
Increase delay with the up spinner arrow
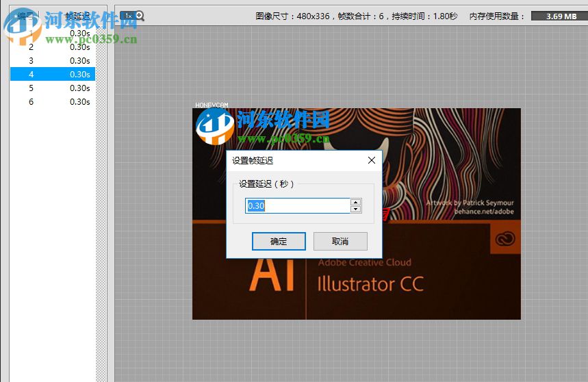355,202
